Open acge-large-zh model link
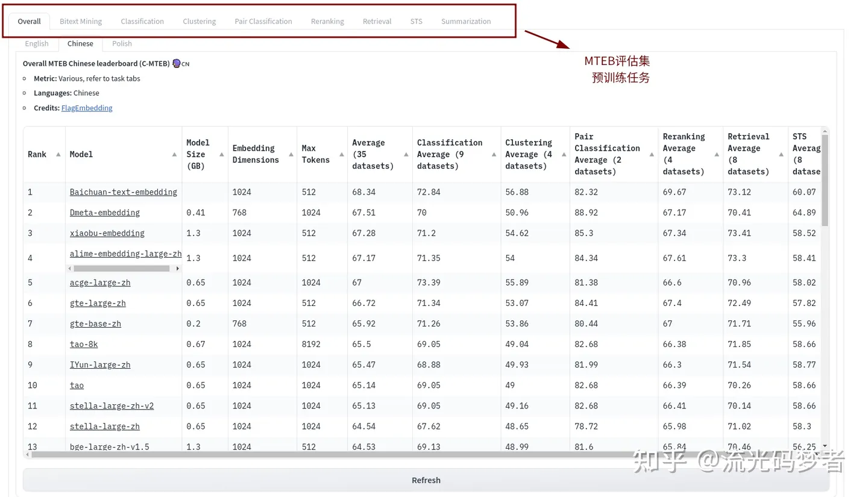Image resolution: width=868 pixels, height=497 pixels. [x=100, y=283]
